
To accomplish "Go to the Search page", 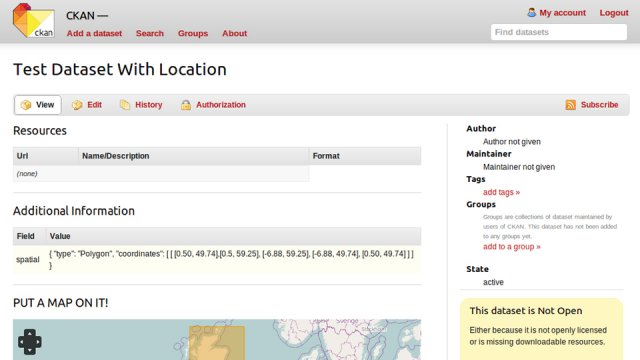I will coord(150,33).
